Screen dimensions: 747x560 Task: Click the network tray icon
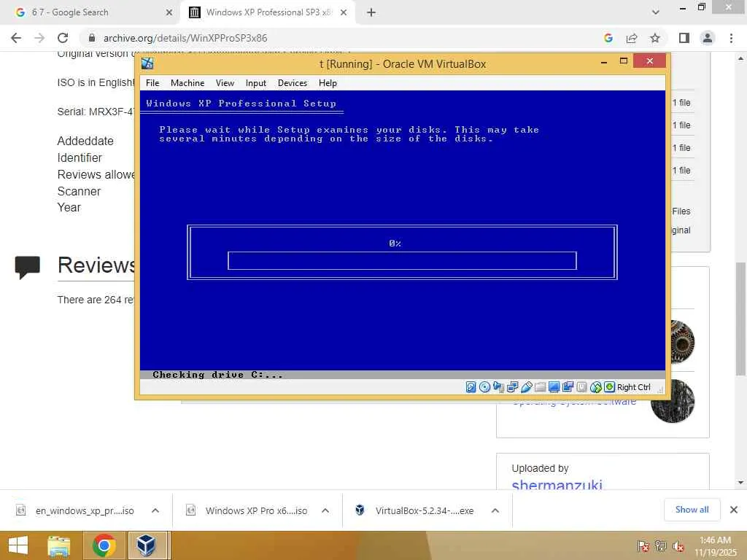tap(661, 546)
